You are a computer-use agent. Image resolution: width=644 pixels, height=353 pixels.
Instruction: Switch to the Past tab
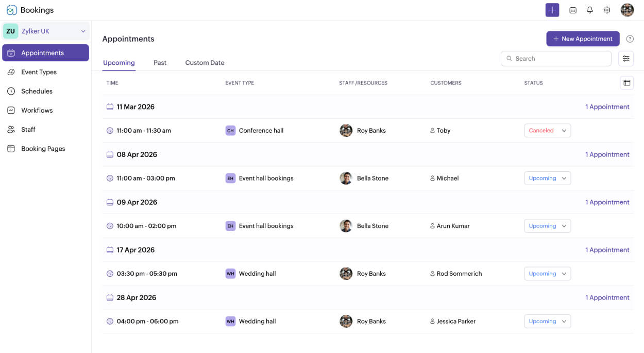(160, 62)
